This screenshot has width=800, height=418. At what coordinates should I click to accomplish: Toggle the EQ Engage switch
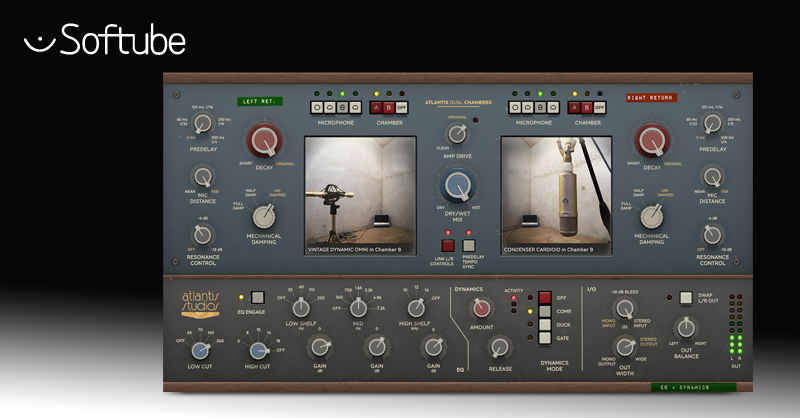coord(258,298)
